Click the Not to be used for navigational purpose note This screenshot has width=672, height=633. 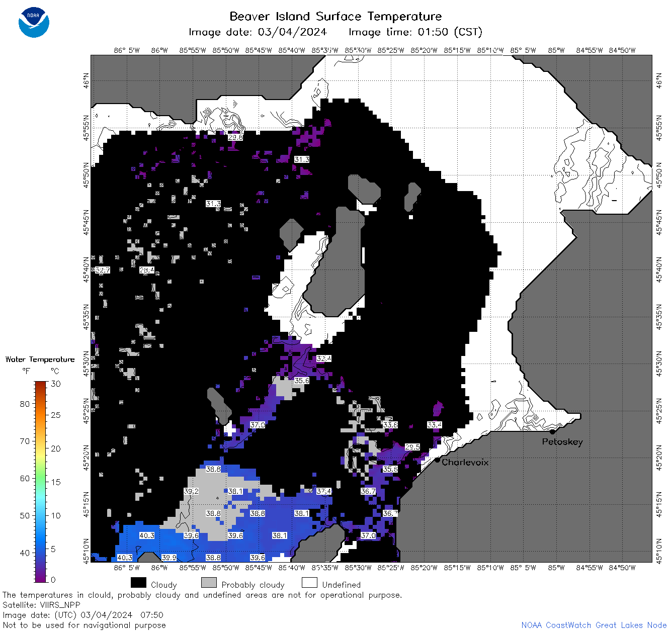84,625
